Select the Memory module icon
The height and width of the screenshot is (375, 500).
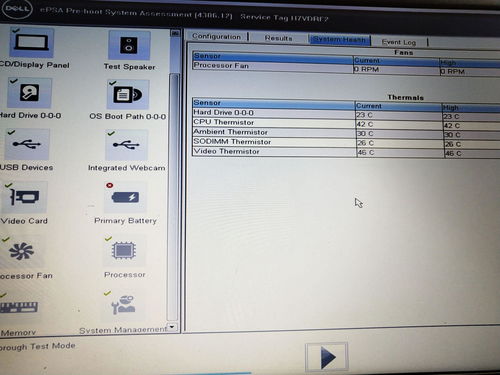point(19,307)
